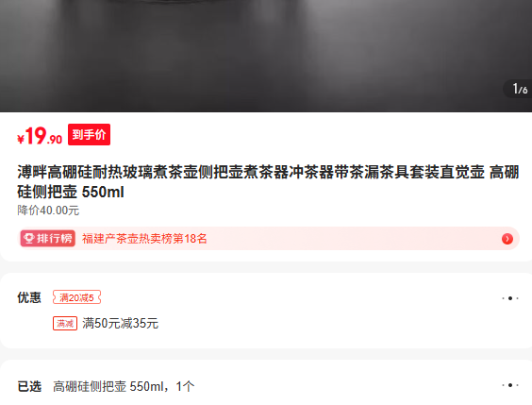This screenshot has width=532, height=405.
Task: Open the 满50元减35元 promotion details
Action: 120,323
